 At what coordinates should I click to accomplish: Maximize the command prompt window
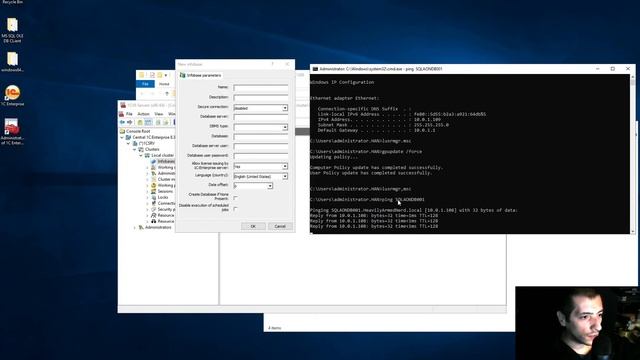pos(613,69)
